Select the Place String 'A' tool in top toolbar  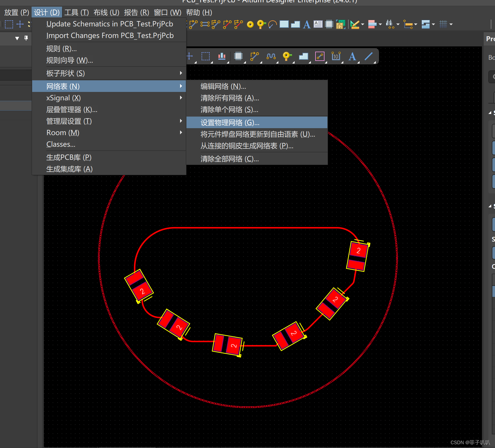pos(307,24)
